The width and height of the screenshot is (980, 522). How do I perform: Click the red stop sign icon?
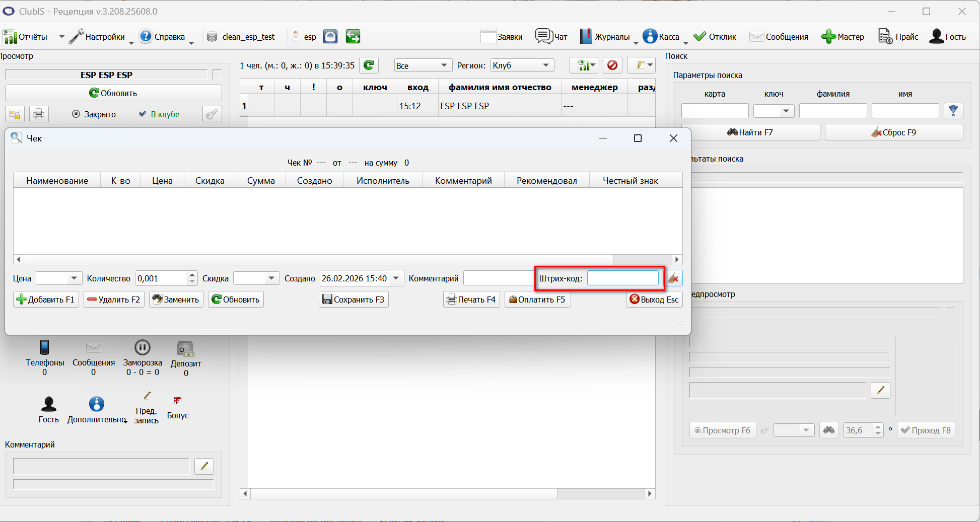[612, 65]
